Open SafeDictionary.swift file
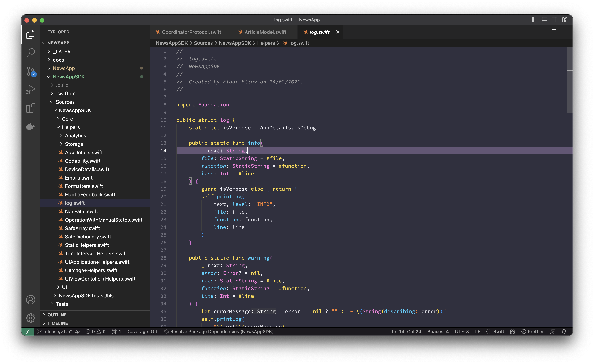This screenshot has width=594, height=364. point(95,237)
